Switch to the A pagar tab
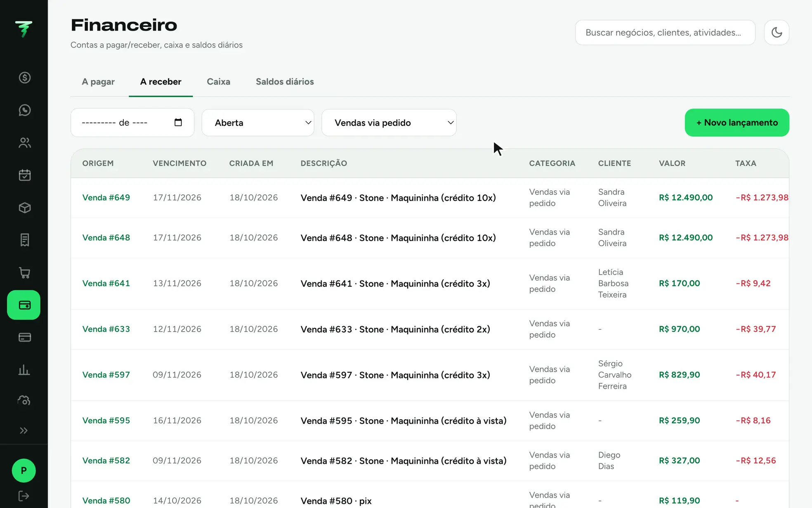 point(98,82)
